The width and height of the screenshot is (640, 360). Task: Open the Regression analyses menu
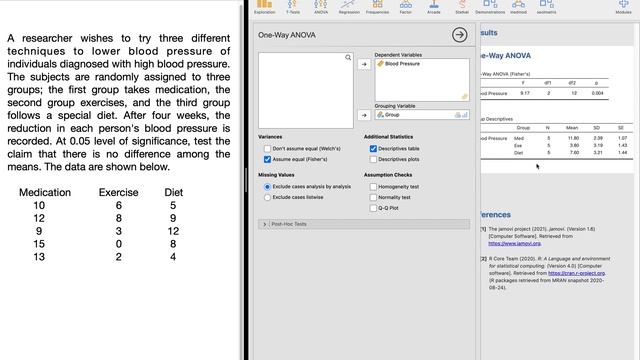(x=349, y=7)
